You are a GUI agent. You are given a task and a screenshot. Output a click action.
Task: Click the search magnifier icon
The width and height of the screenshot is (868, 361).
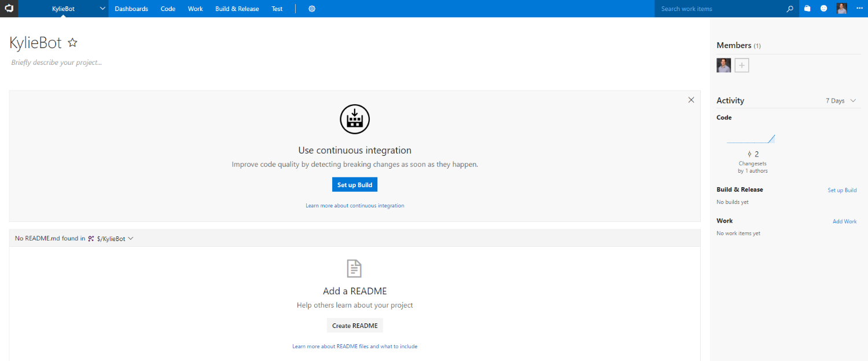[790, 9]
